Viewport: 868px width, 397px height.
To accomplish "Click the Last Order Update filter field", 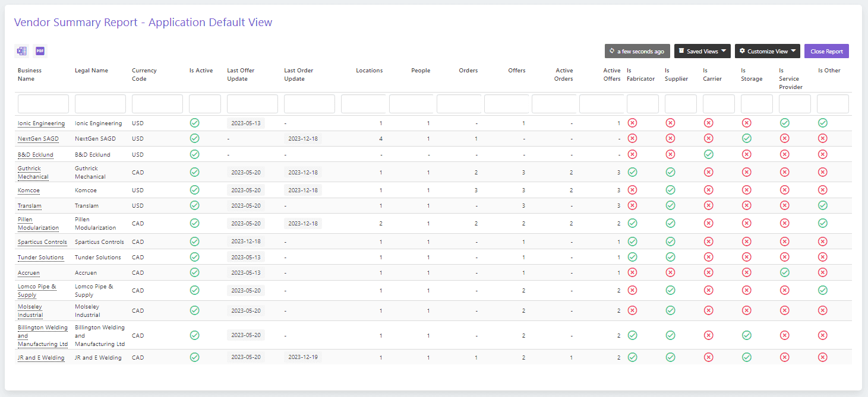I will [310, 104].
